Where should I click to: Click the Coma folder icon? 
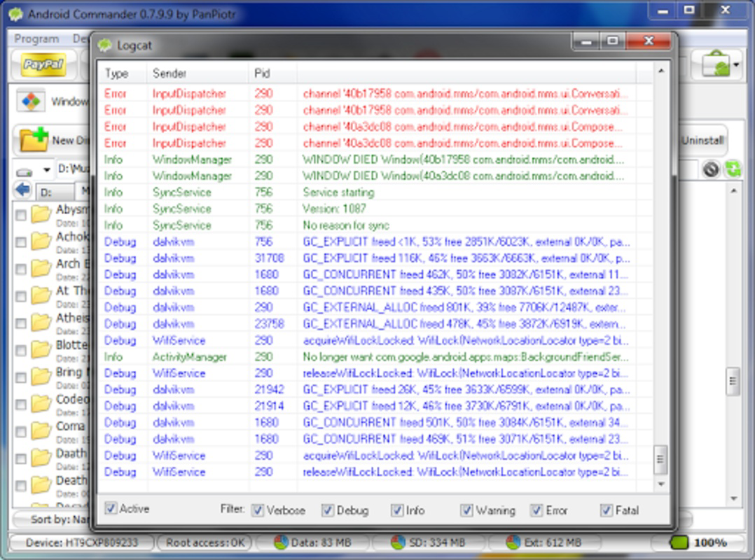coord(41,430)
